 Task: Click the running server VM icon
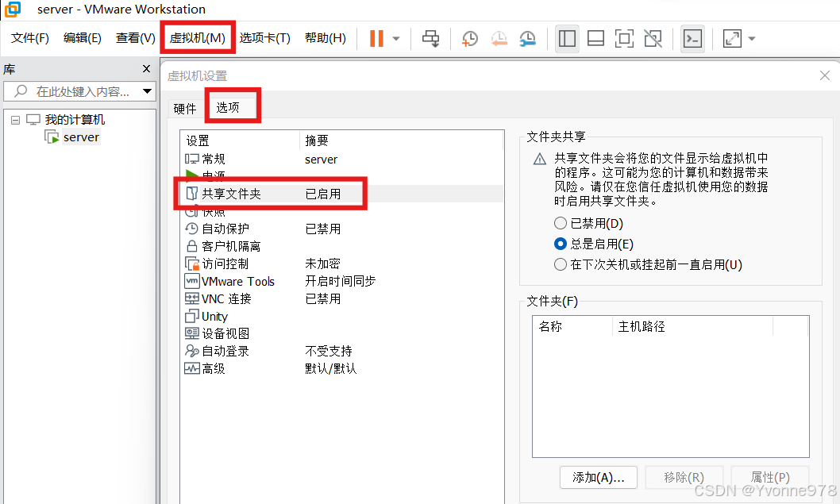tap(52, 137)
